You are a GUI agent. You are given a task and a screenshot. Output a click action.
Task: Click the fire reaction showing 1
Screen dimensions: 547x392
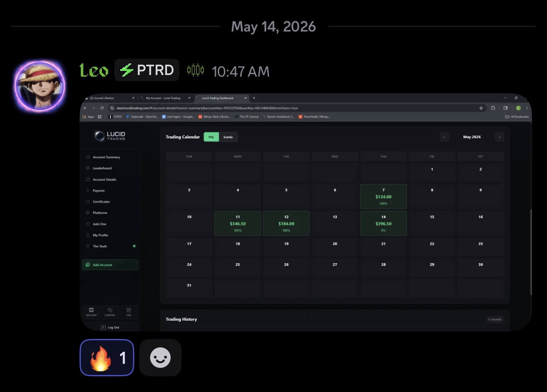click(x=107, y=358)
